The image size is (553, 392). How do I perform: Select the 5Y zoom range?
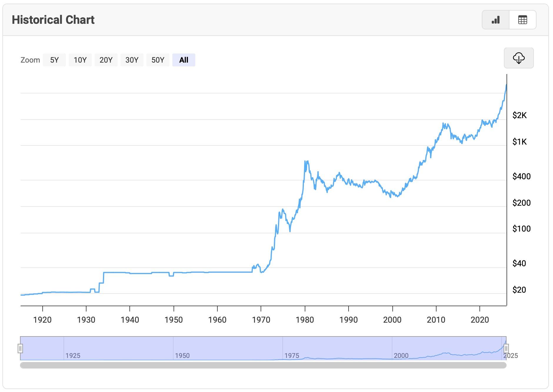tap(54, 60)
